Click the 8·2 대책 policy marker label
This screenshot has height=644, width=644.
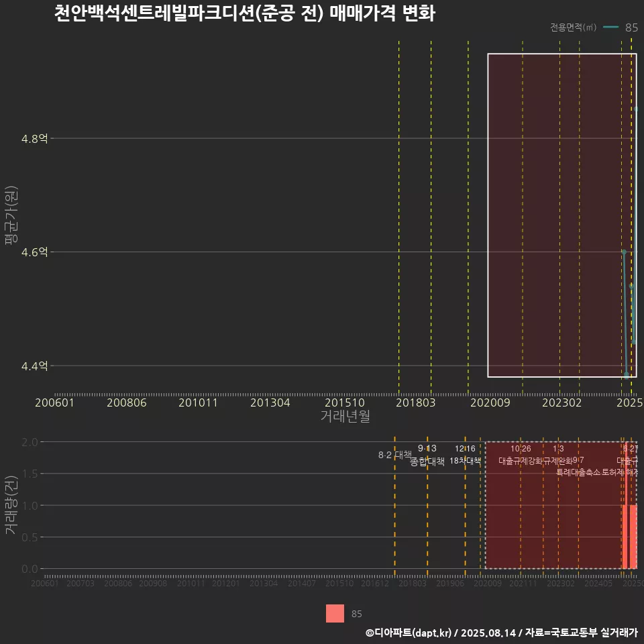click(x=395, y=455)
